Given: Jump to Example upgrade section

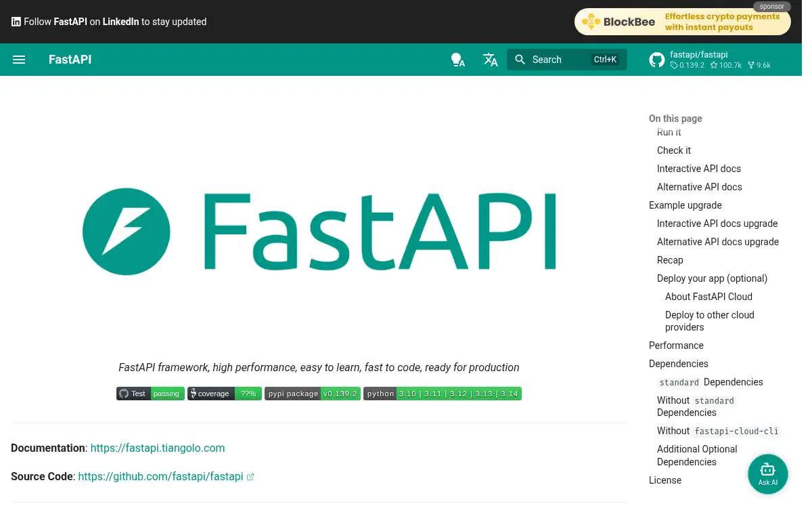Looking at the screenshot, I should pyautogui.click(x=685, y=205).
